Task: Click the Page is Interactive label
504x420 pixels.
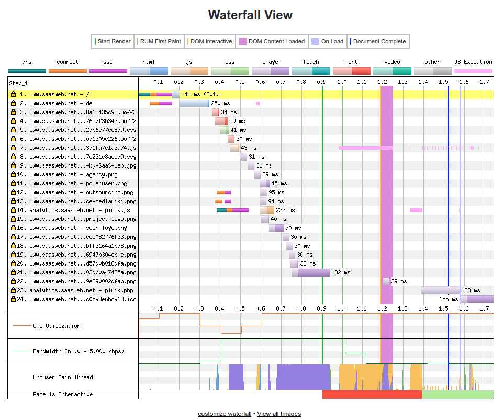Action: click(63, 394)
